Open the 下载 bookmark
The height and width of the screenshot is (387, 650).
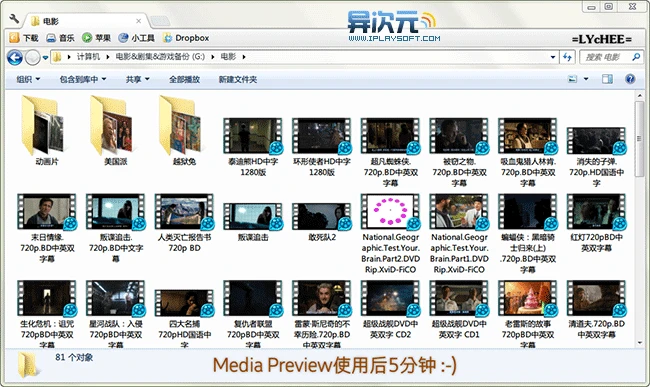tap(24, 38)
